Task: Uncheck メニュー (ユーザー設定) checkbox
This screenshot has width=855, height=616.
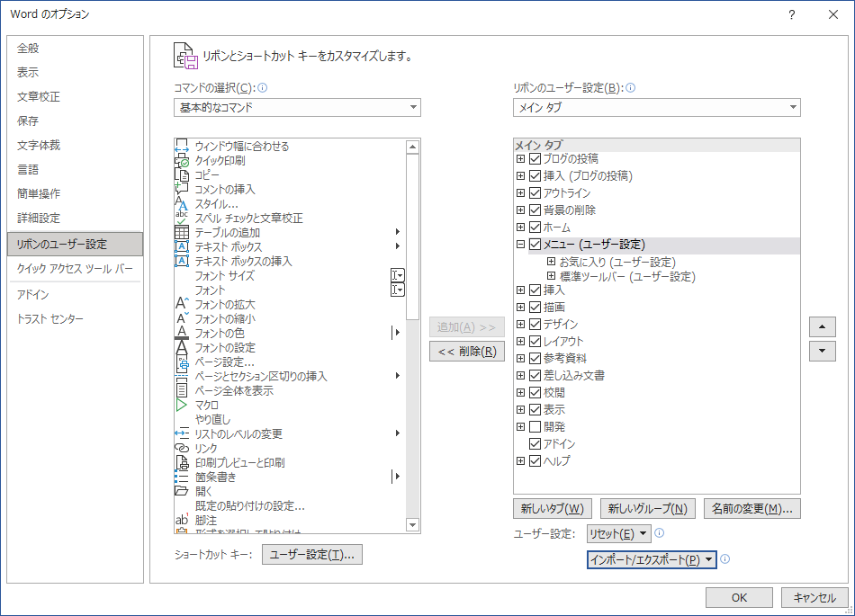Action: point(535,245)
